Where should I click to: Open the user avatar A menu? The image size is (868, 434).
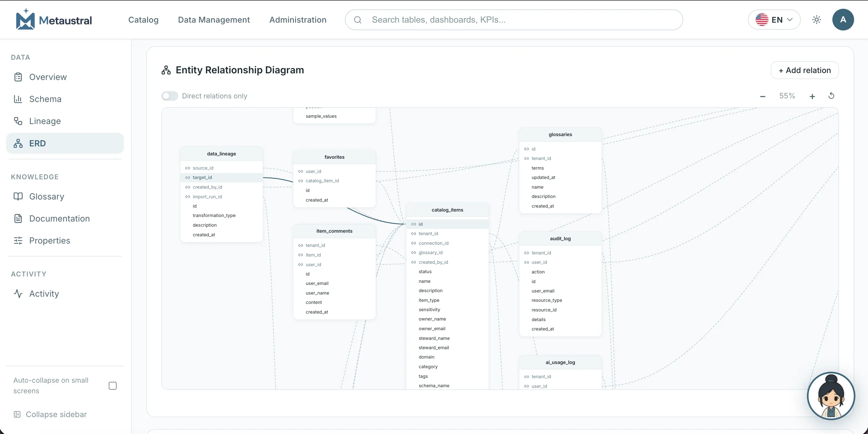coord(843,20)
